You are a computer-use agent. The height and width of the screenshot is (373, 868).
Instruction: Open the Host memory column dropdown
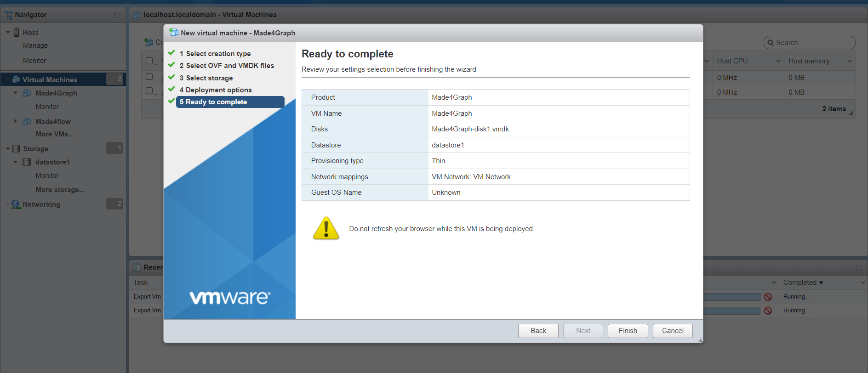[849, 61]
